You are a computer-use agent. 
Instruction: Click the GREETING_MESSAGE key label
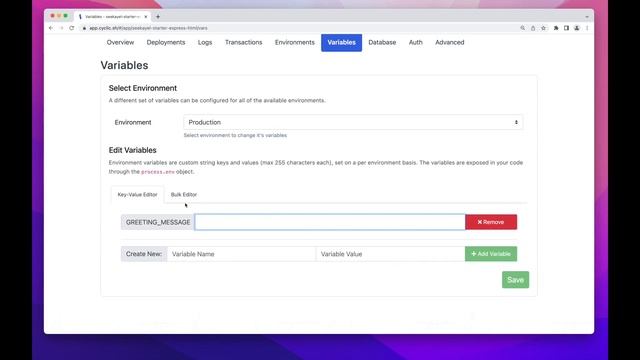coord(158,222)
